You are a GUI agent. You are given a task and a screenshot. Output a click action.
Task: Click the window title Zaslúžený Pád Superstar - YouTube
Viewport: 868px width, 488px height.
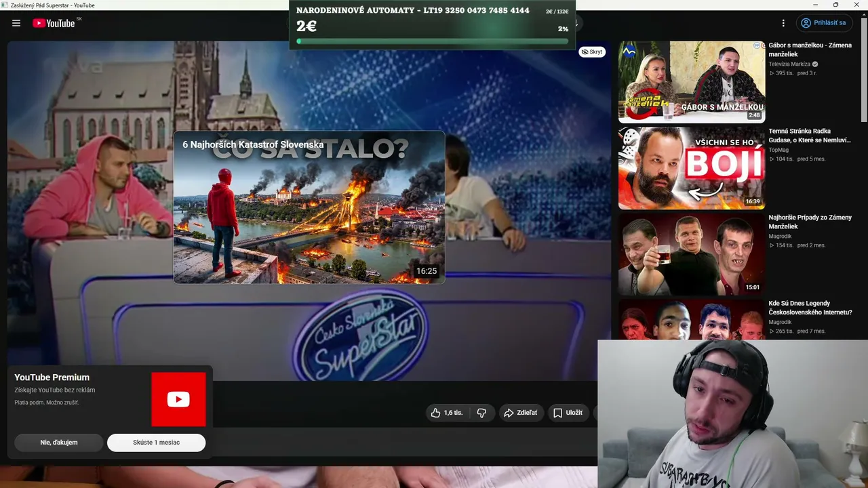(52, 5)
